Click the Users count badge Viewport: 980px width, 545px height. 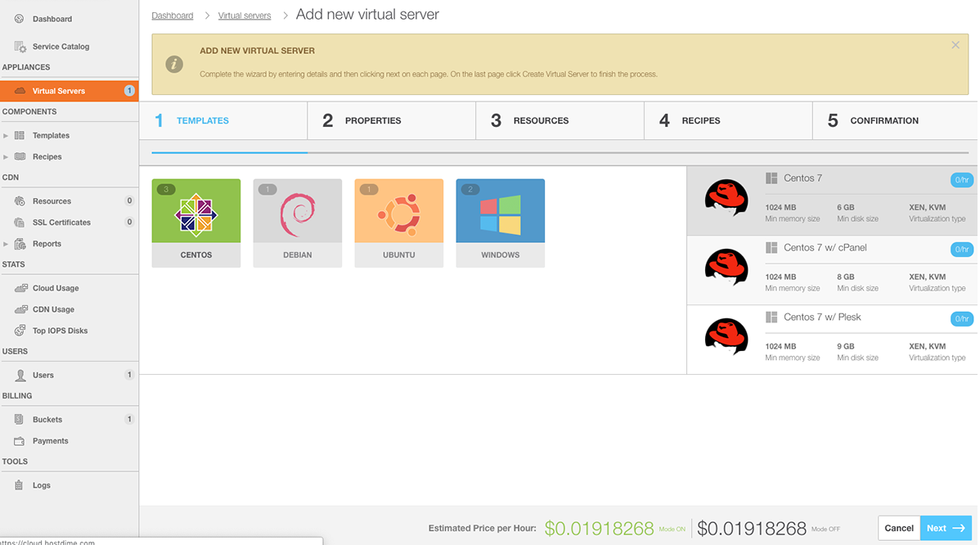point(129,375)
